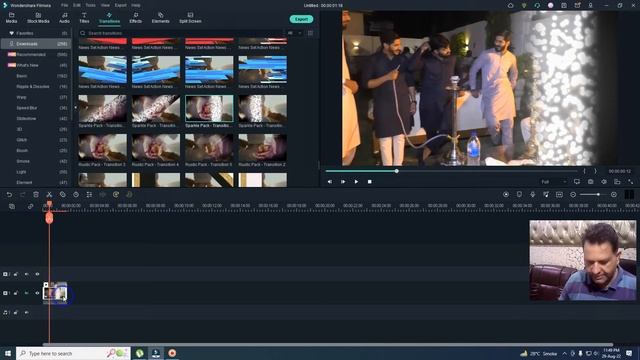The image size is (640, 360).
Task: Click the Speed icon in the timeline toolbar
Action: pos(76,195)
